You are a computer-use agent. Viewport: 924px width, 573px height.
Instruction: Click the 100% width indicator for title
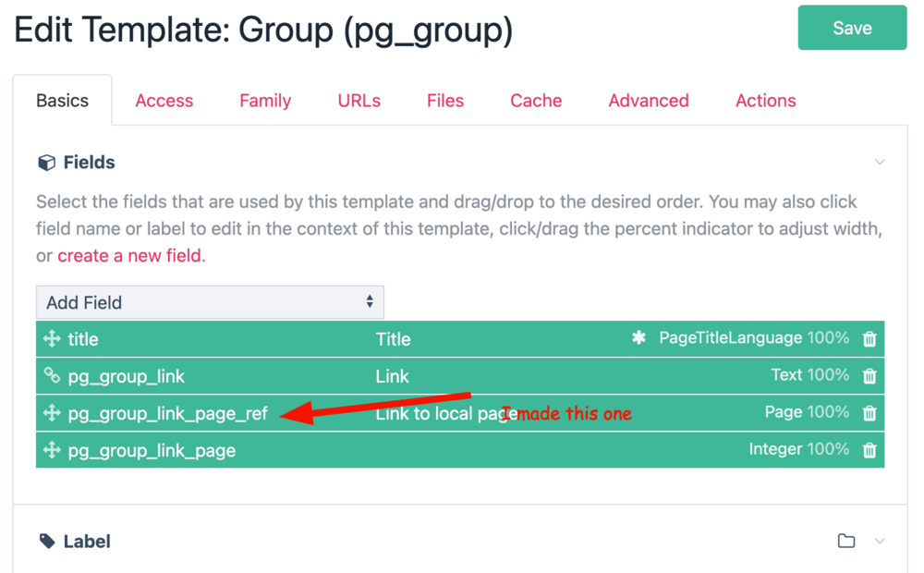[x=828, y=338]
